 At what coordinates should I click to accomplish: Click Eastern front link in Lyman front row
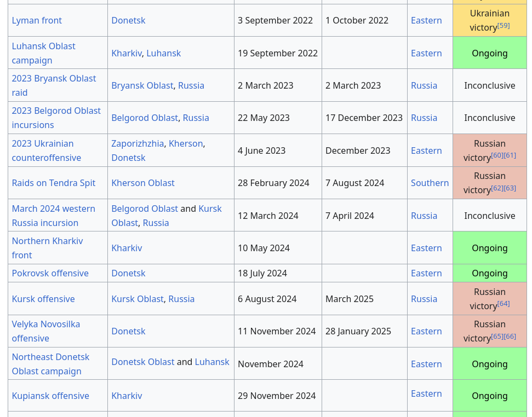[426, 20]
